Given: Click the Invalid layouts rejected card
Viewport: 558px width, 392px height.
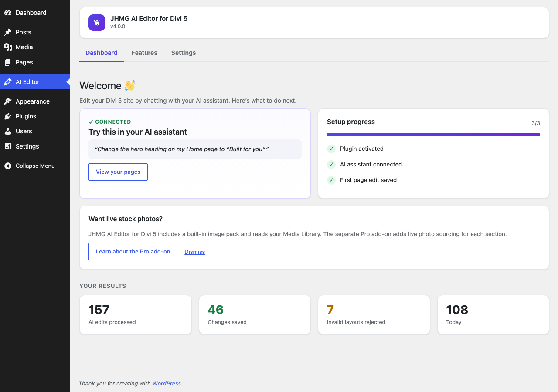Looking at the screenshot, I should 374,315.
